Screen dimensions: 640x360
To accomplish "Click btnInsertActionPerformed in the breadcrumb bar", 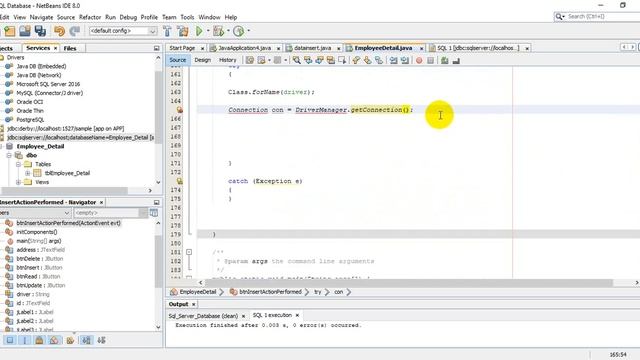I will tap(270, 292).
